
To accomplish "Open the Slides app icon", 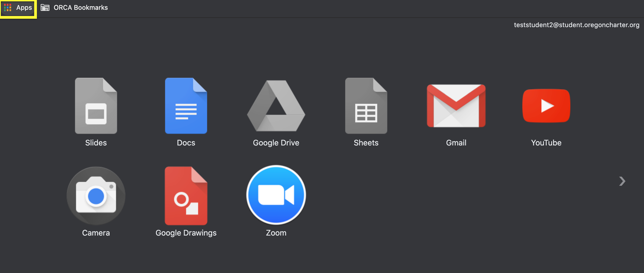I will [96, 106].
